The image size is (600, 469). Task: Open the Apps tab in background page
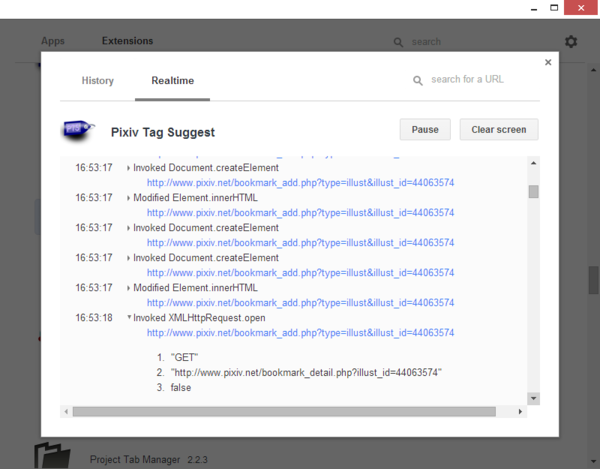(53, 41)
